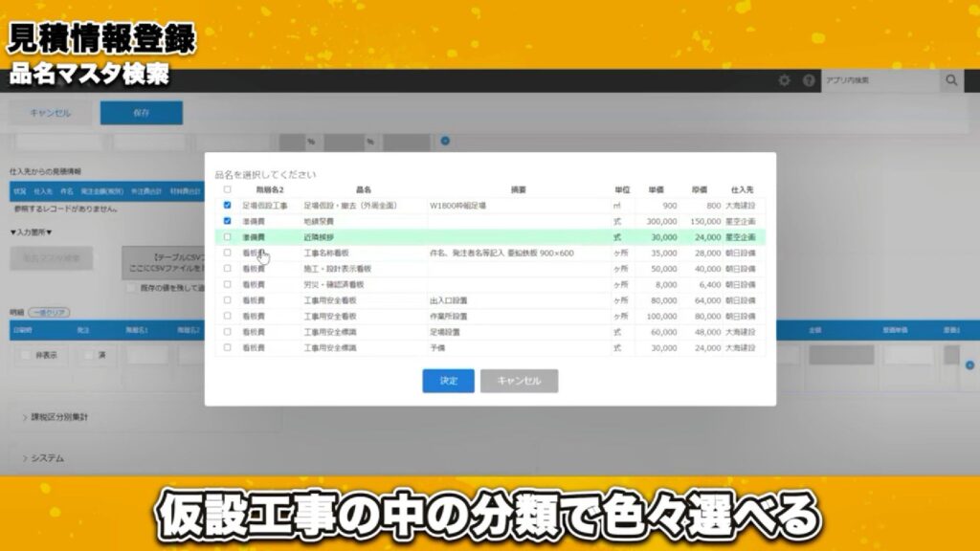Click the gray キャンセル button in dialog

[519, 381]
